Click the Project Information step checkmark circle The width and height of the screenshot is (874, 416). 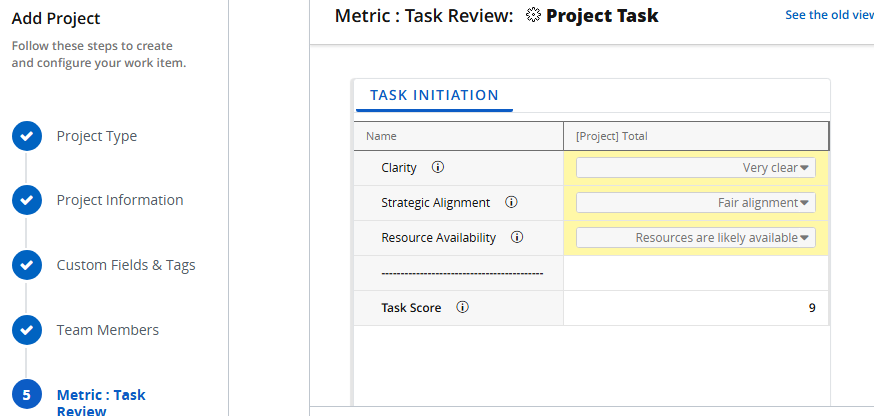[x=27, y=200]
